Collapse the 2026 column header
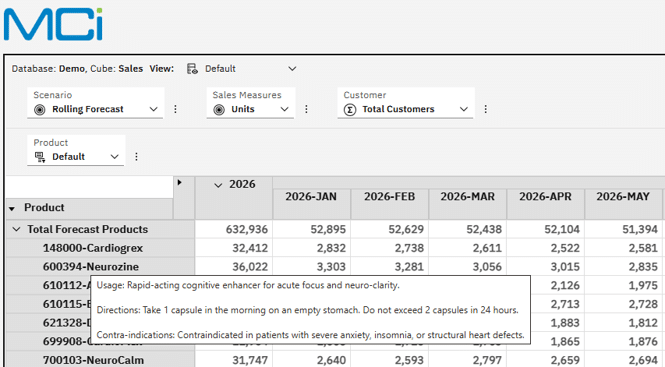665x367 pixels. (218, 185)
